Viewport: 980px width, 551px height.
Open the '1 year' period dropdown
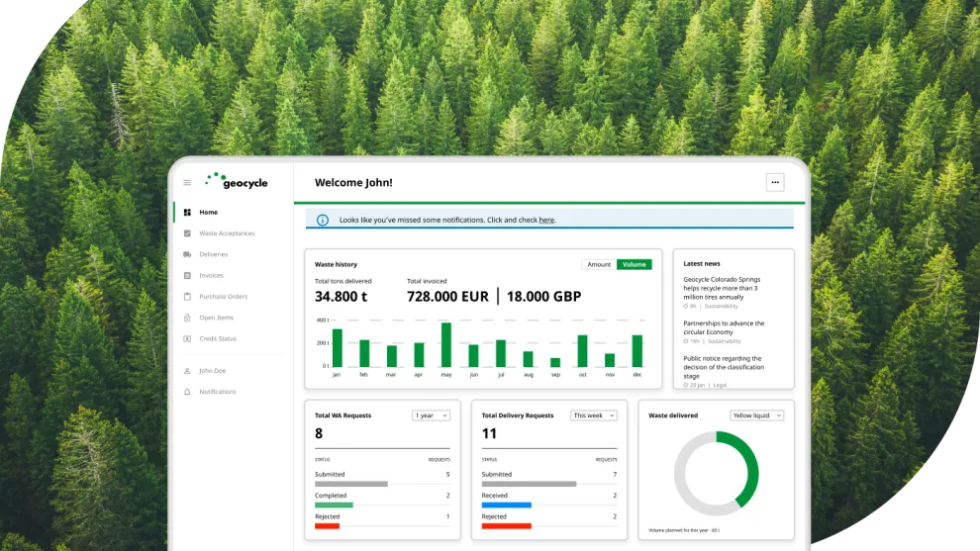[432, 415]
